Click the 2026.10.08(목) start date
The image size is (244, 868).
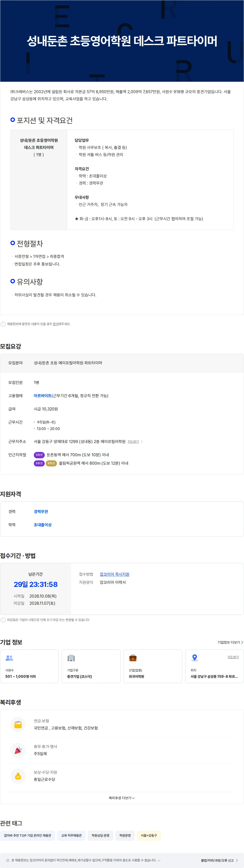click(x=43, y=596)
